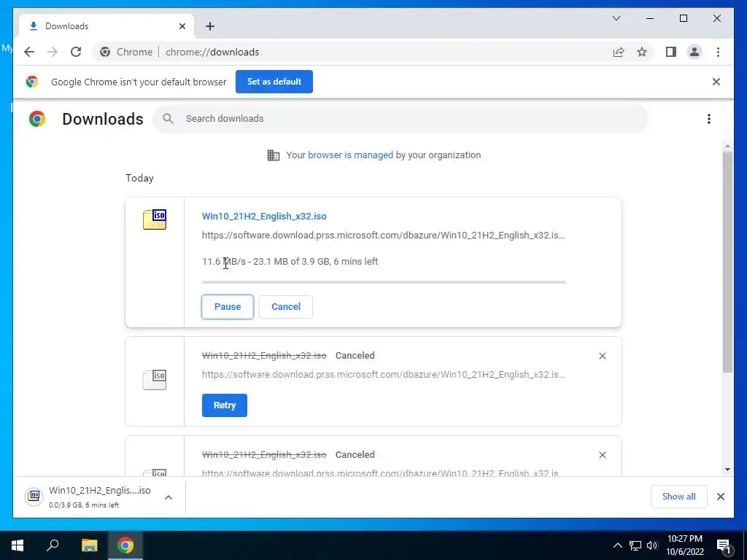Open the active Win10_21H2_English_x32.iso link
This screenshot has width=747, height=560.
[264, 216]
